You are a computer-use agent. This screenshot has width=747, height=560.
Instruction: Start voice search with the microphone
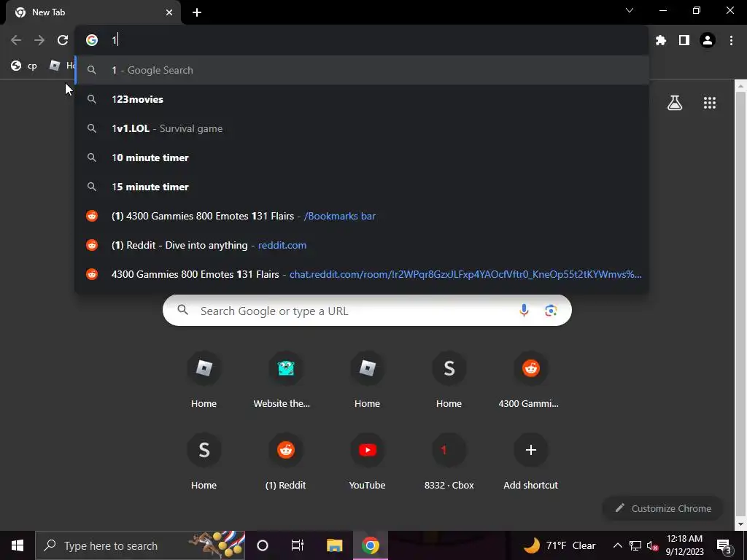tap(524, 311)
